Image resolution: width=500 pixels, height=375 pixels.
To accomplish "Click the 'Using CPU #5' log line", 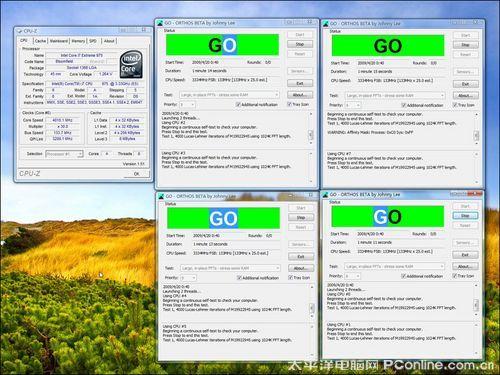I will [x=174, y=326].
